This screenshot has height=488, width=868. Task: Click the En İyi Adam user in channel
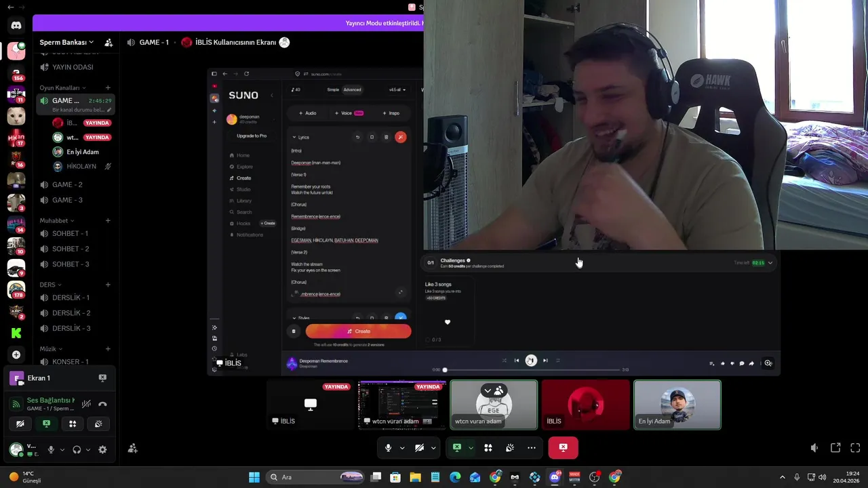coord(81,152)
